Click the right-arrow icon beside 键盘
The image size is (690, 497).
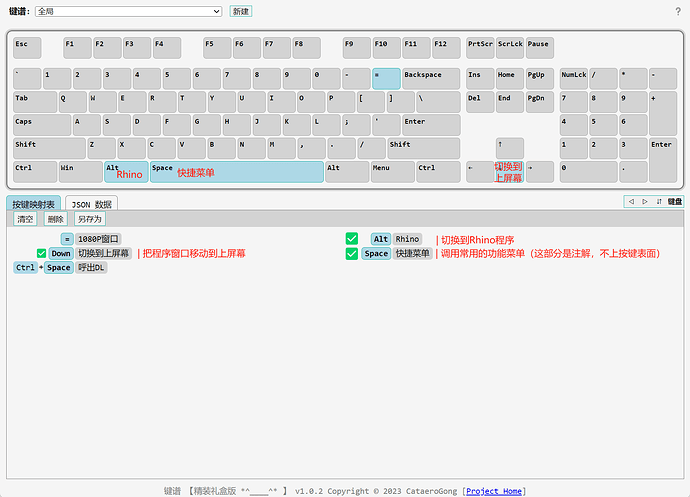pos(645,201)
